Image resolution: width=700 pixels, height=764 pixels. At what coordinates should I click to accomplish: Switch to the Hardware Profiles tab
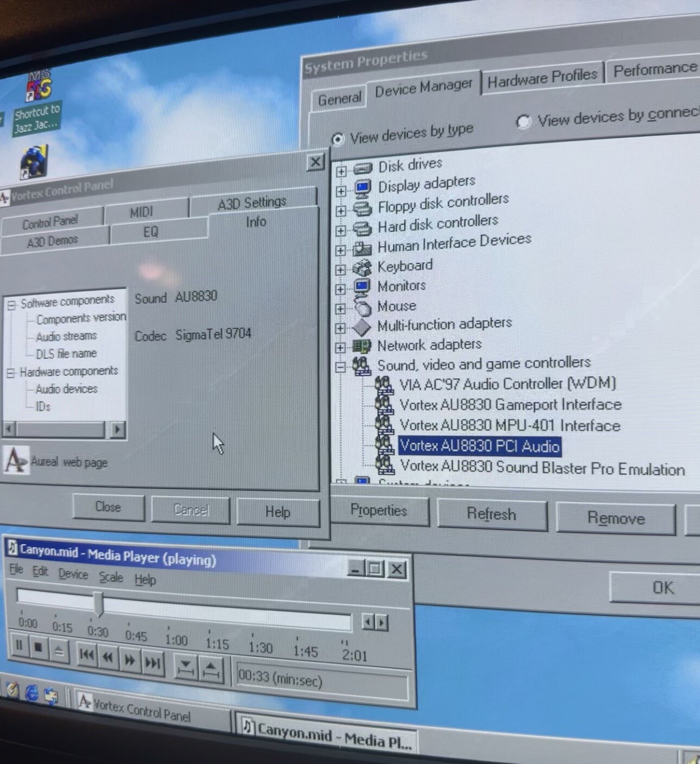coord(542,78)
